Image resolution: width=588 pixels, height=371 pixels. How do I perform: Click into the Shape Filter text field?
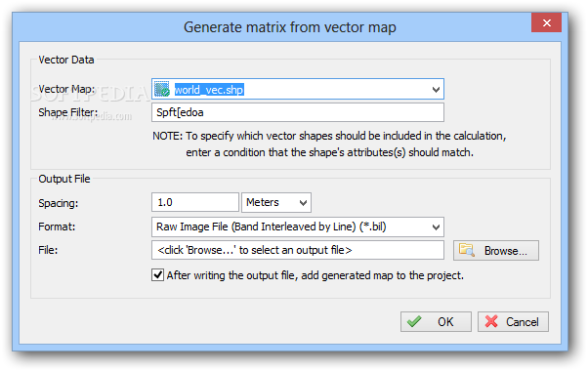coord(298,112)
